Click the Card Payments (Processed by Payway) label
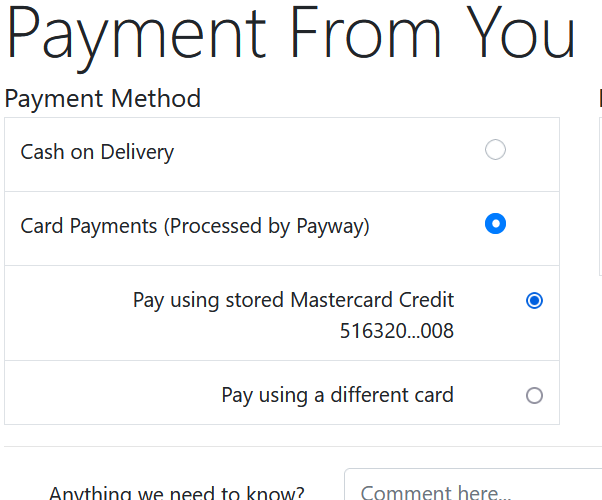Image resolution: width=602 pixels, height=500 pixels. pyautogui.click(x=195, y=226)
